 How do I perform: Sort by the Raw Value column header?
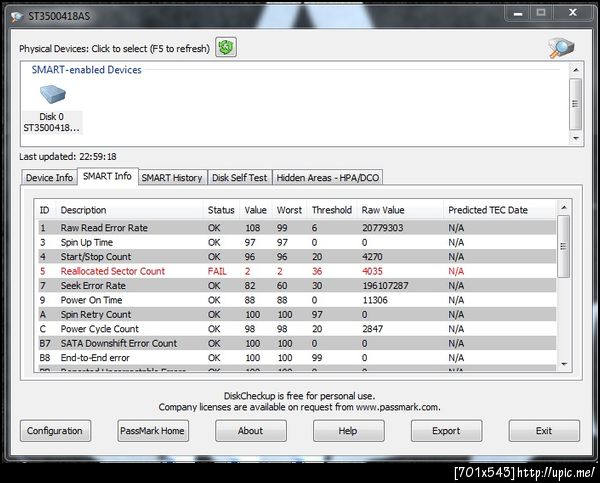(x=400, y=210)
